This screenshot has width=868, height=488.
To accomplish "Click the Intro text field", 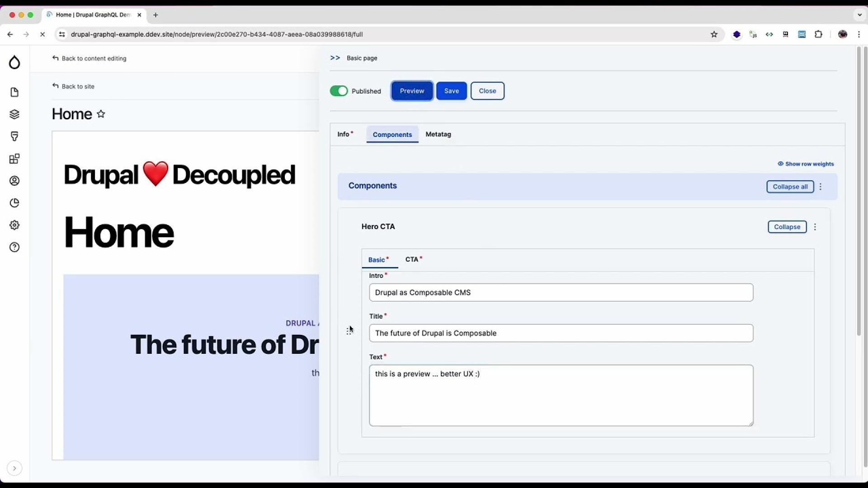I will coord(561,292).
